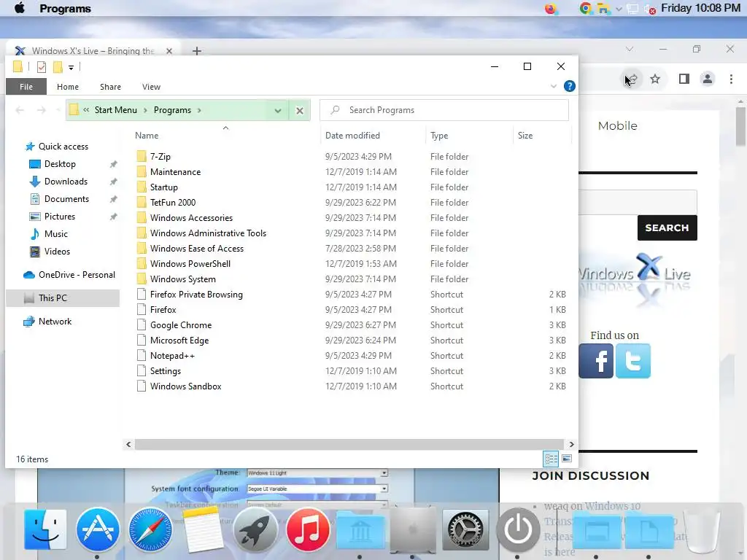Open System font configuration dropdown
Viewport: 747px width, 560px height.
[x=384, y=489]
